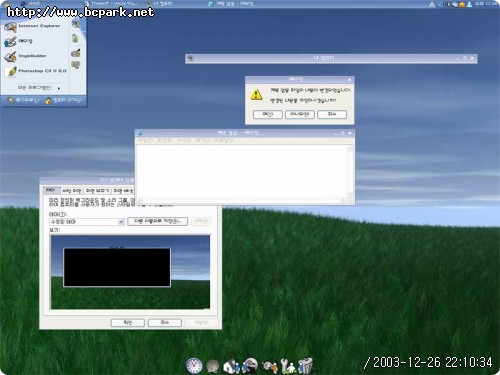Click the wrench tool icon in the dock
This screenshot has height=375, width=500.
(287, 366)
